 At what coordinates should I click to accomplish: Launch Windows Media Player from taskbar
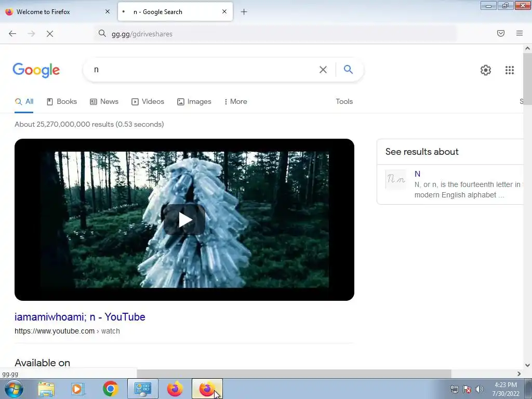click(78, 389)
